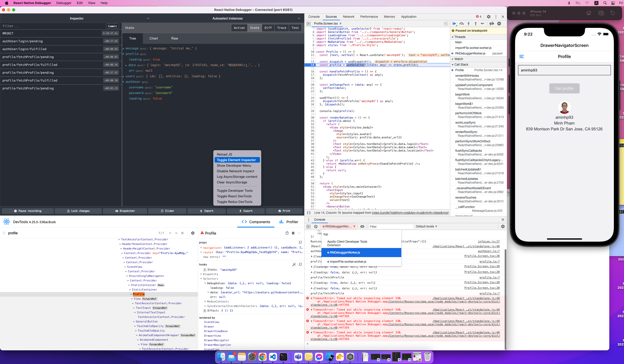Switch to Network tab
Image resolution: width=624 pixels, height=364 pixels.
click(x=348, y=17)
